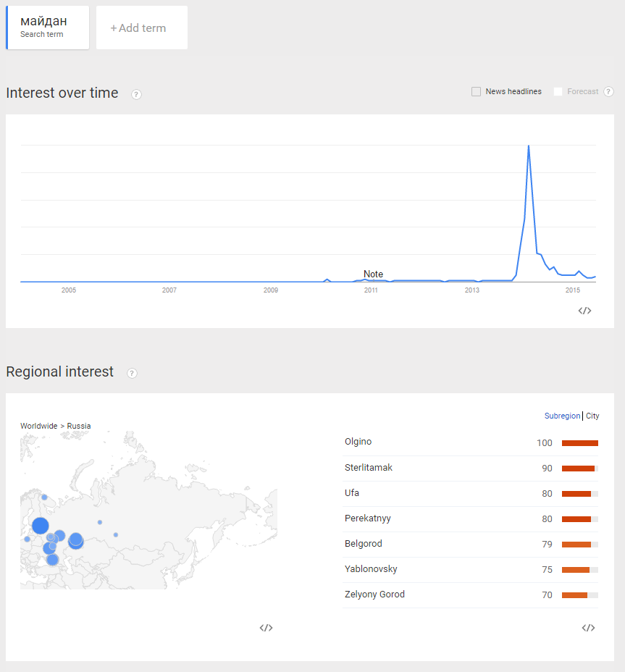
Task: Enable the News headlines checkbox
Action: pyautogui.click(x=477, y=92)
